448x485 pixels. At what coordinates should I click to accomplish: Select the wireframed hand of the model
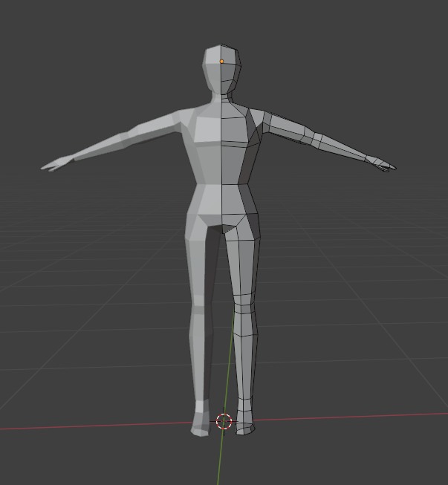[x=381, y=164]
